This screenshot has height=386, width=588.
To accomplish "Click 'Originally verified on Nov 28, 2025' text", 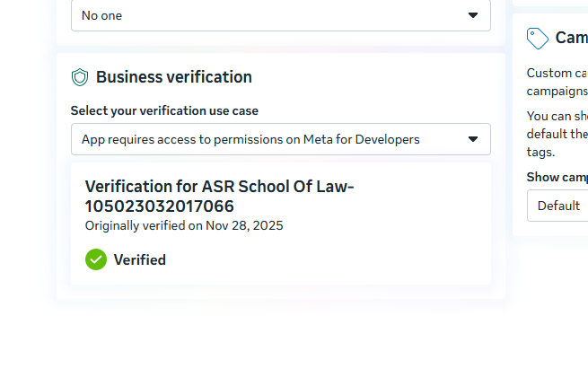I will coord(184,225).
